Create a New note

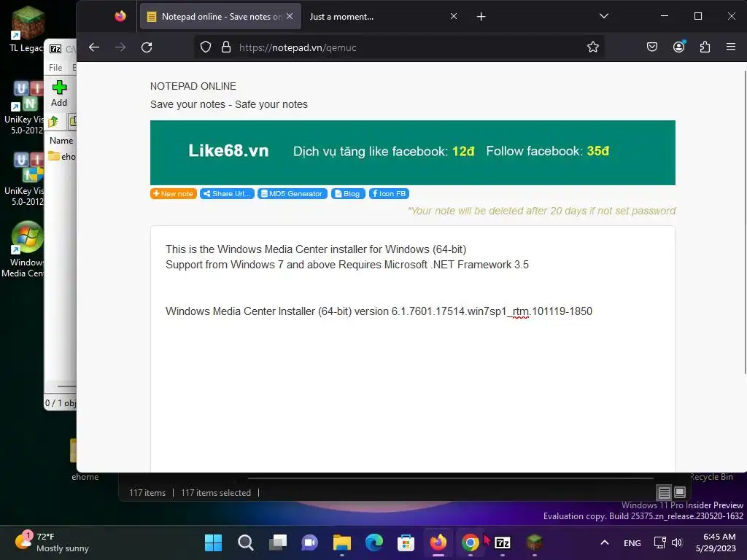pyautogui.click(x=174, y=194)
